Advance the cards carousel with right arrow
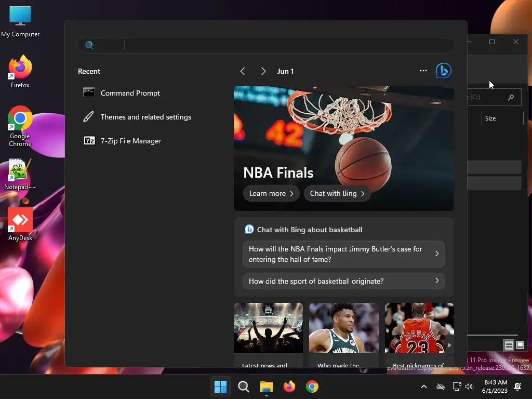This screenshot has width=532, height=399. (x=449, y=345)
